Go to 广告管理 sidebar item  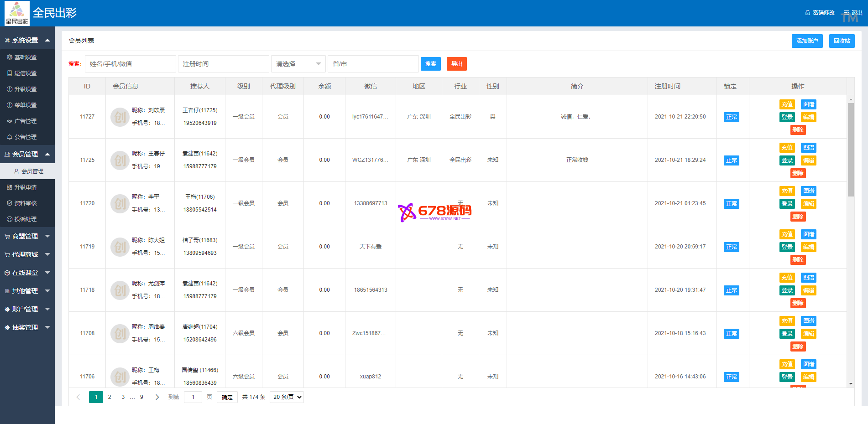click(25, 121)
